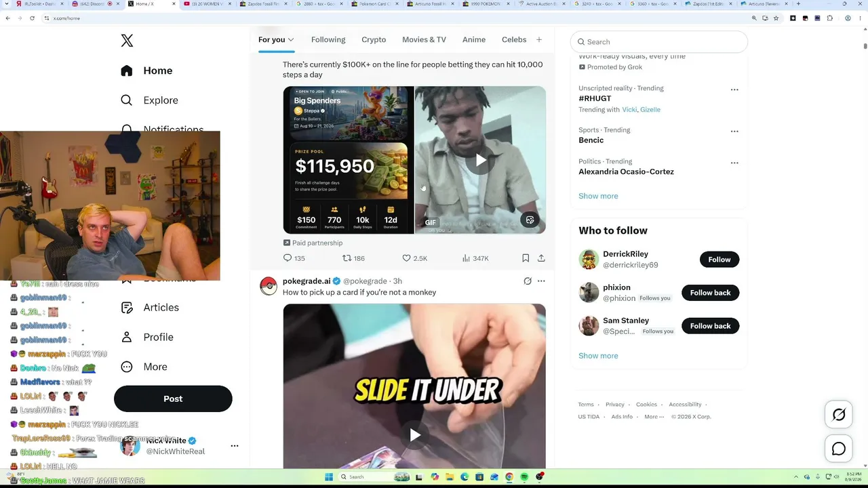Click the X logo in the sidebar
868x488 pixels.
[x=127, y=41]
